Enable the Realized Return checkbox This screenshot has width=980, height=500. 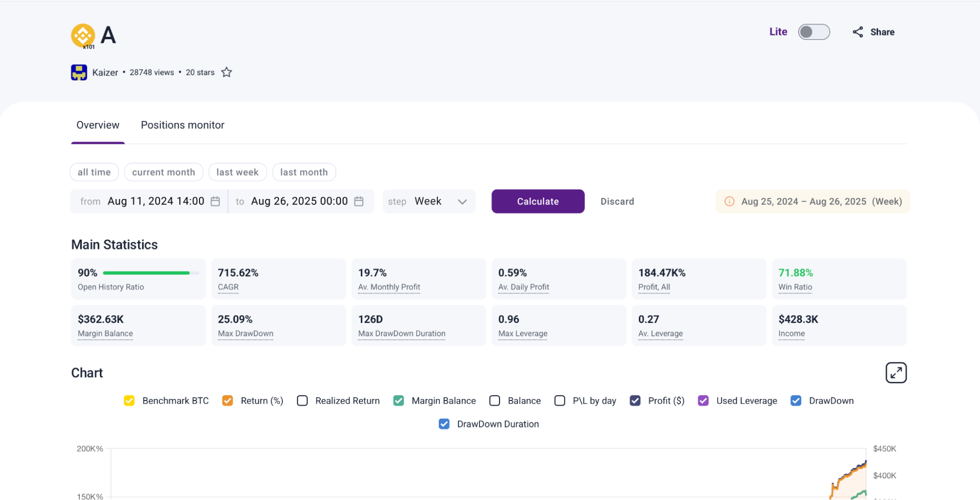302,401
